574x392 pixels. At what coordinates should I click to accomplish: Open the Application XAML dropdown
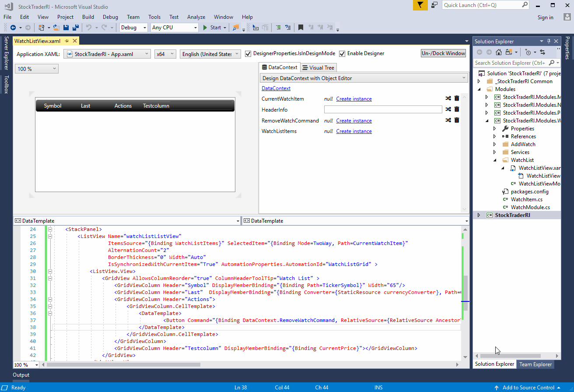click(x=147, y=53)
